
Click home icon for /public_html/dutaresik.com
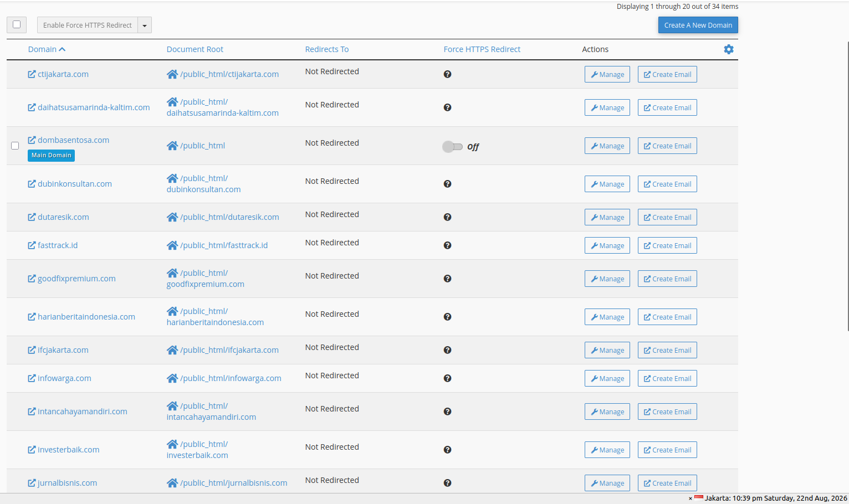coord(172,217)
